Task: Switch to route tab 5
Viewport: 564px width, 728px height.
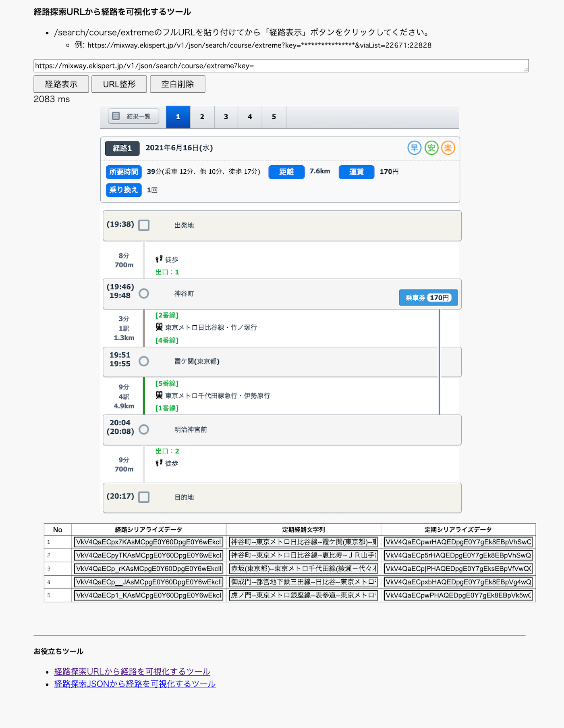Action: click(x=274, y=117)
